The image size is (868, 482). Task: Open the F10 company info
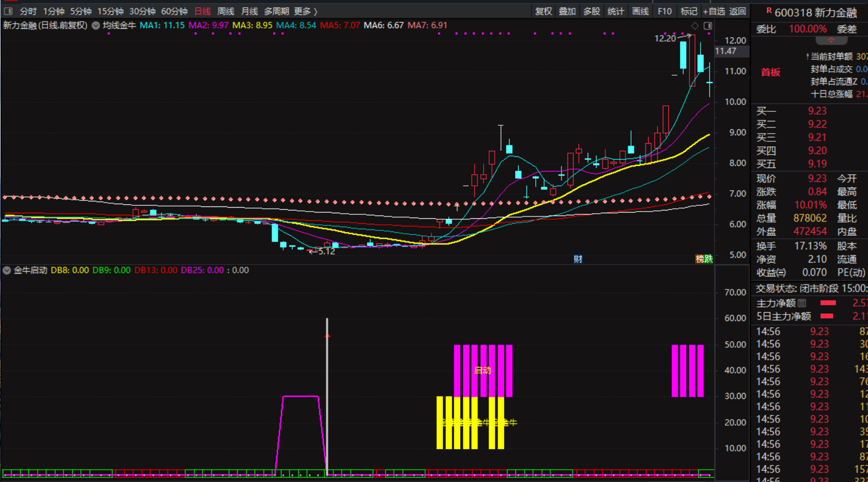(x=664, y=11)
